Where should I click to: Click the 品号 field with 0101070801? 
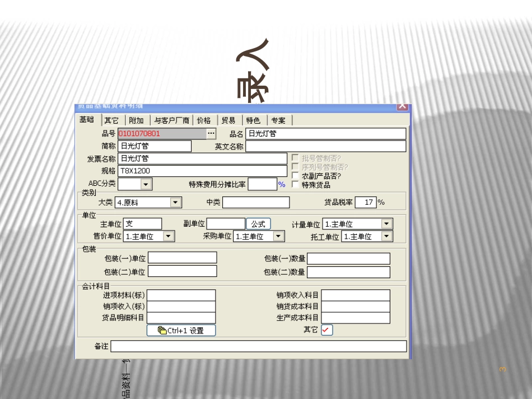pos(162,134)
